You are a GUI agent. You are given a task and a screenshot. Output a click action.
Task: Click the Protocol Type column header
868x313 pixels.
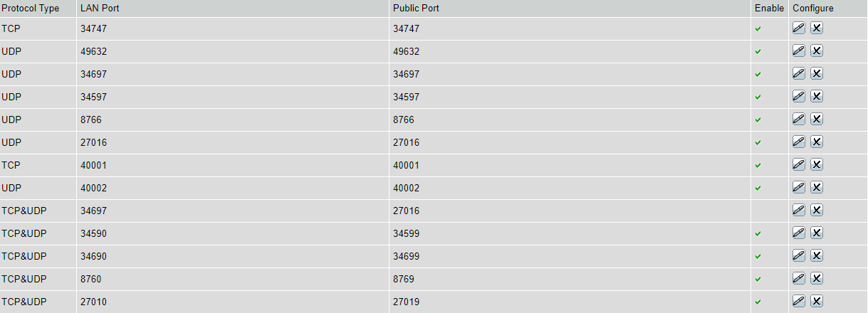point(31,9)
